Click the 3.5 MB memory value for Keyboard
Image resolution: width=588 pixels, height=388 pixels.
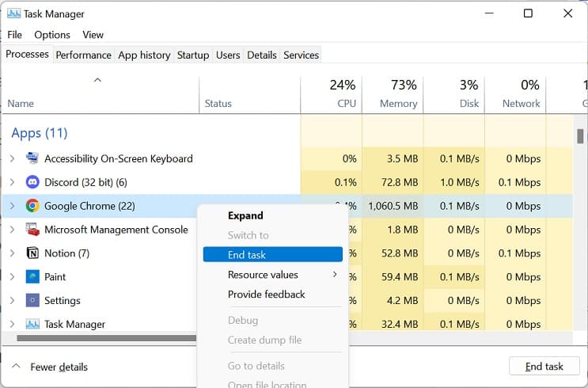(x=402, y=158)
